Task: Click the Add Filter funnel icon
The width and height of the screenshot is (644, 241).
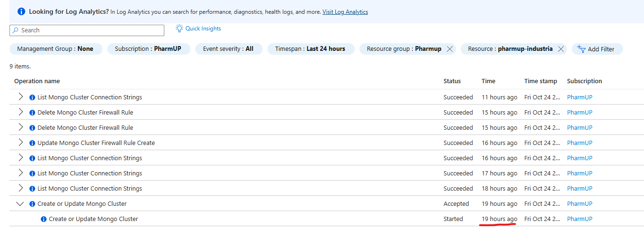Action: click(581, 48)
